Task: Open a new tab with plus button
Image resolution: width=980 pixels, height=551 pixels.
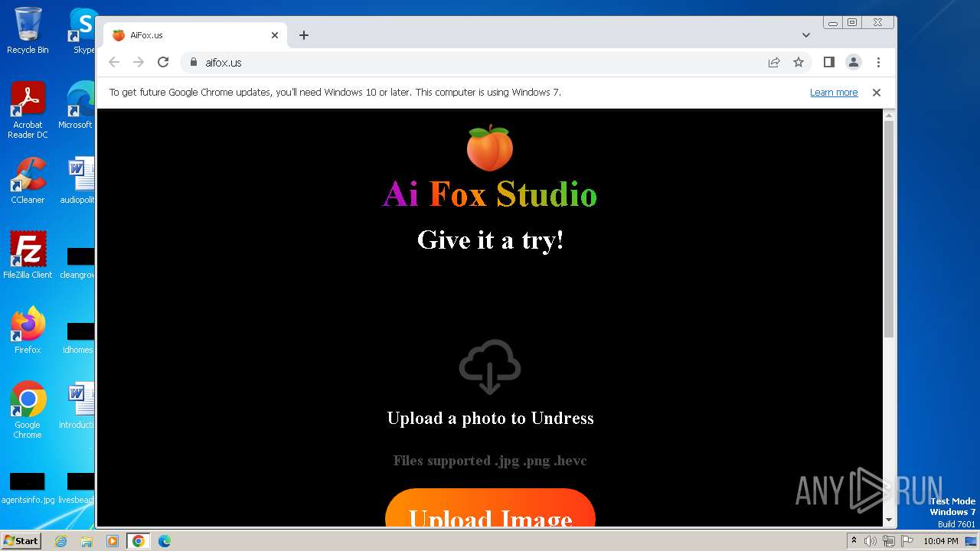Action: tap(304, 35)
